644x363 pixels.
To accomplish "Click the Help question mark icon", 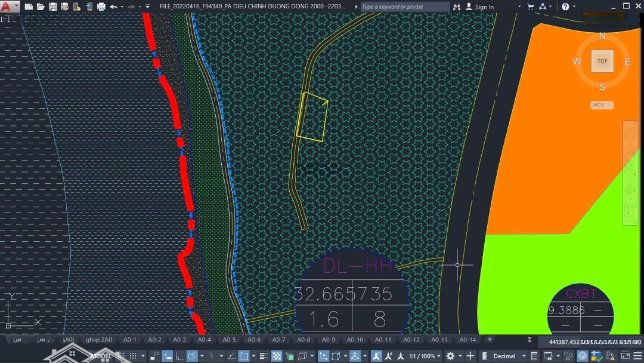I will (x=565, y=7).
